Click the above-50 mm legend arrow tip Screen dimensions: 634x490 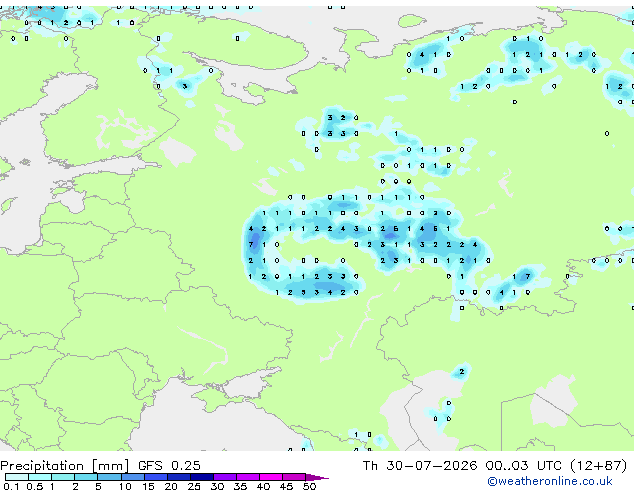[317, 477]
